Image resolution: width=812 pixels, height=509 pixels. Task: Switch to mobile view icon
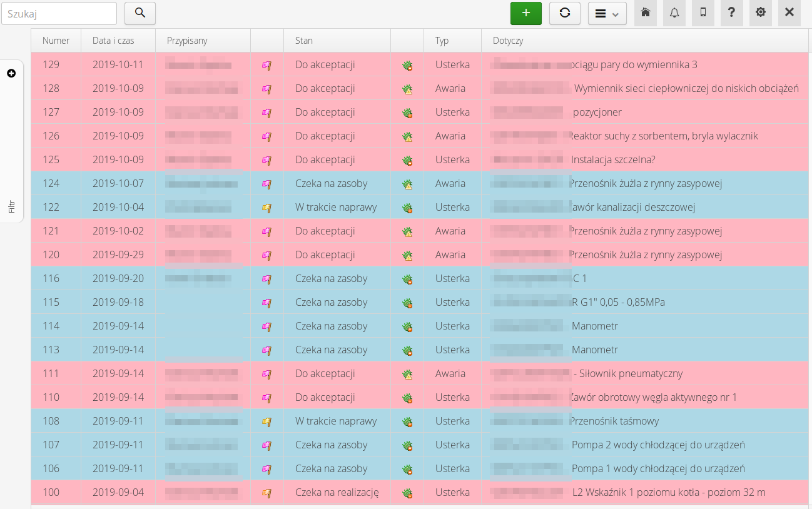[x=703, y=13]
